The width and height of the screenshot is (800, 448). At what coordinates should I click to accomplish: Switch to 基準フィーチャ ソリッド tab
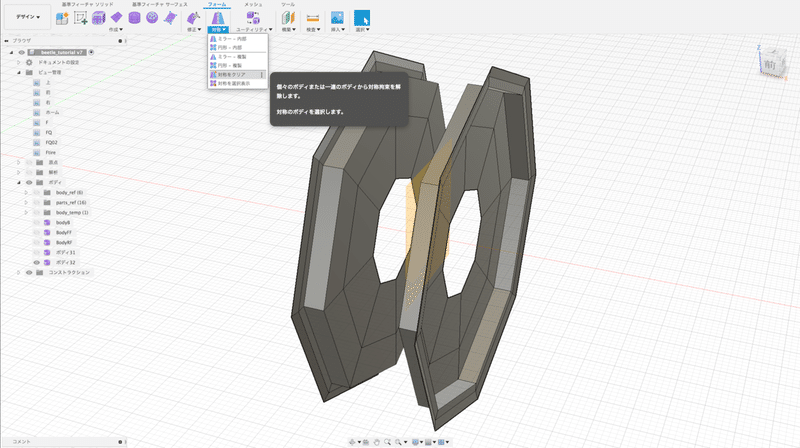tap(88, 5)
